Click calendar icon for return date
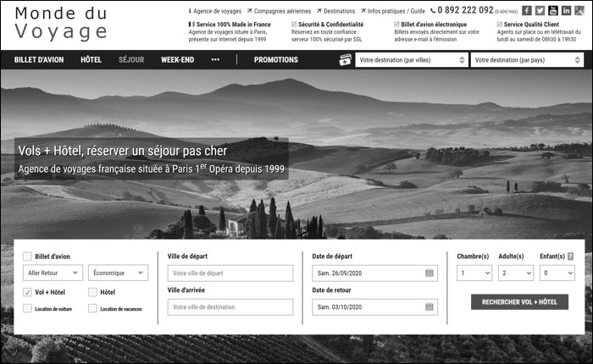 click(430, 306)
